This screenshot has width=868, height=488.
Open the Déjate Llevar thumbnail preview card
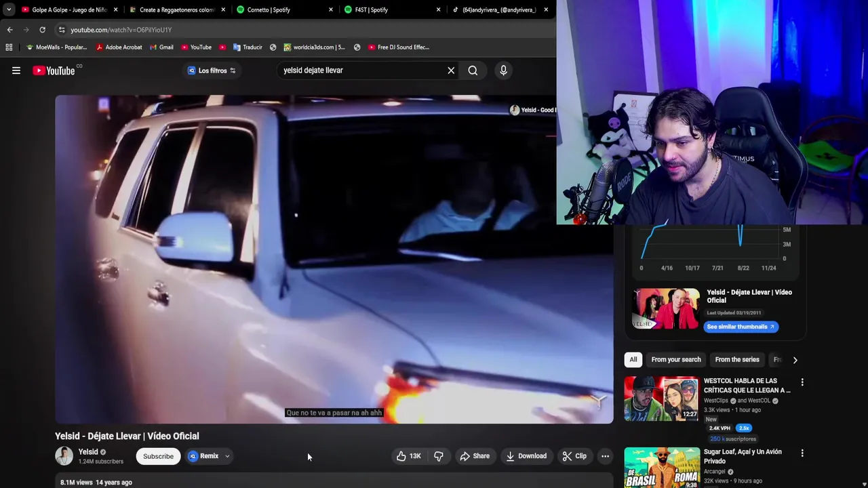[666, 309]
